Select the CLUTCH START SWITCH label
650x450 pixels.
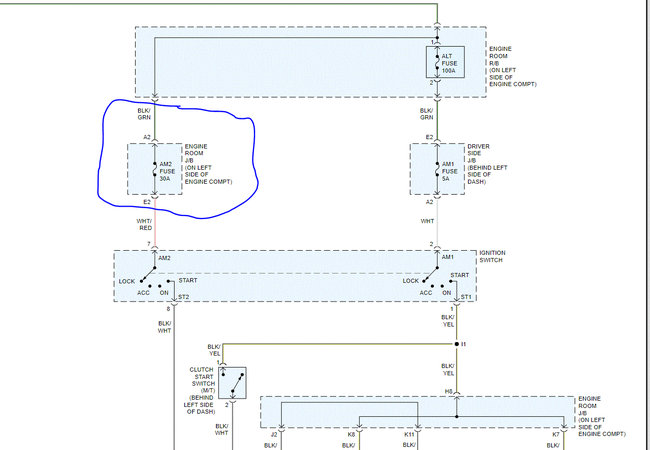pos(201,390)
